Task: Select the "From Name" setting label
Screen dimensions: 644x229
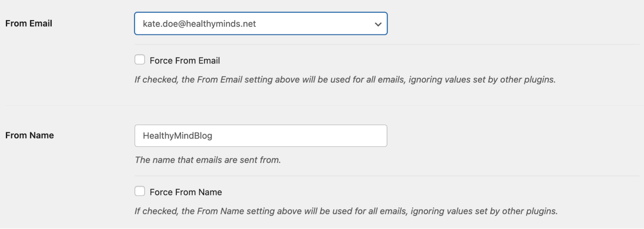Action: tap(29, 136)
